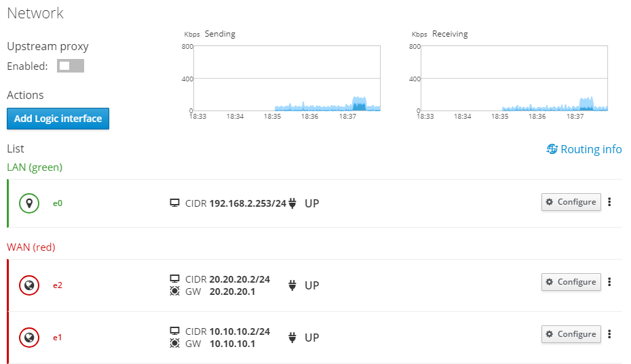Viewport: 631px width, 364px height.
Task: Click the plug icon in the e2 row
Action: pos(292,285)
